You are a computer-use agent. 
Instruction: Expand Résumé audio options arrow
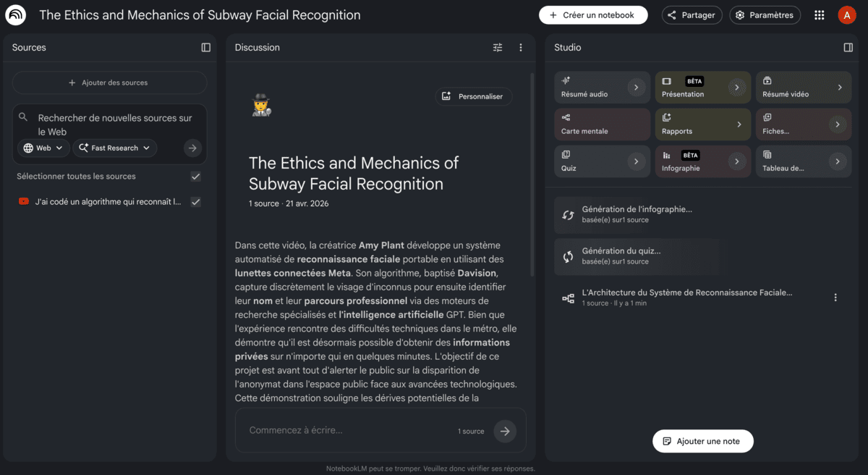click(636, 88)
